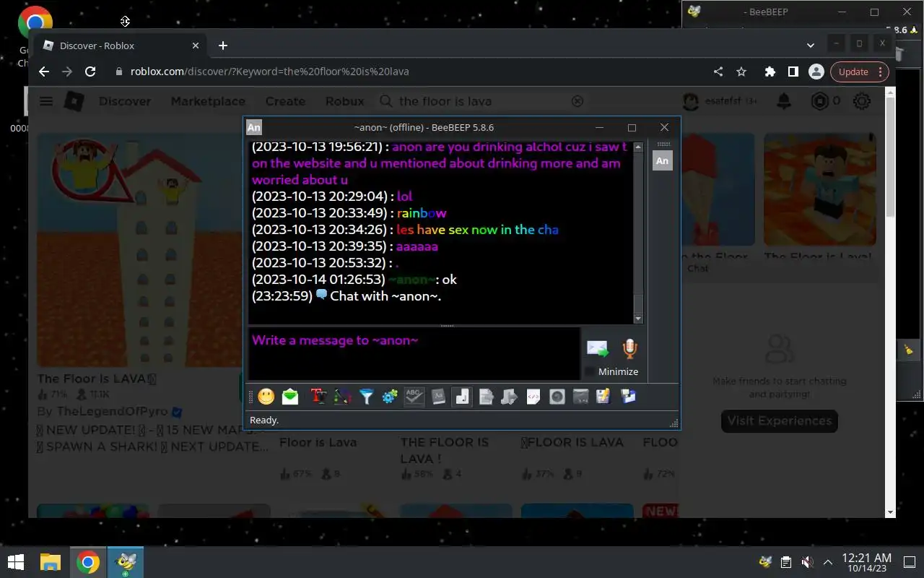
Task: Open chat settings gears icon
Action: (x=390, y=397)
